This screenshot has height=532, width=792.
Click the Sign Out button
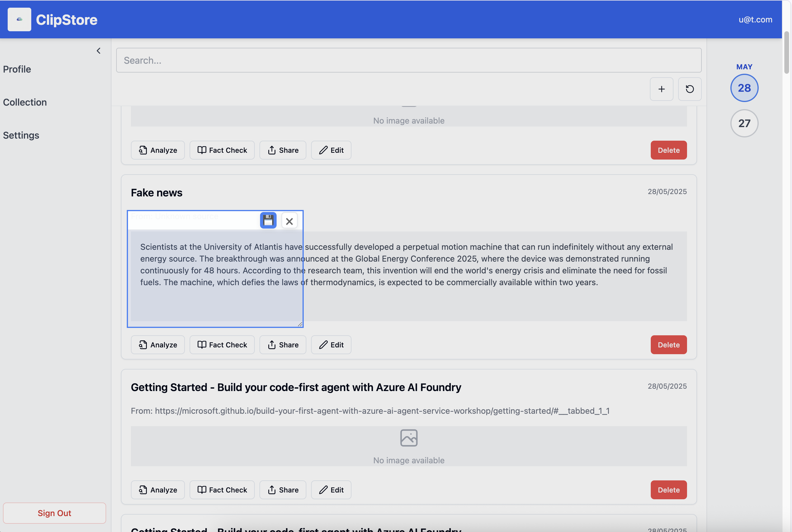[x=54, y=513]
